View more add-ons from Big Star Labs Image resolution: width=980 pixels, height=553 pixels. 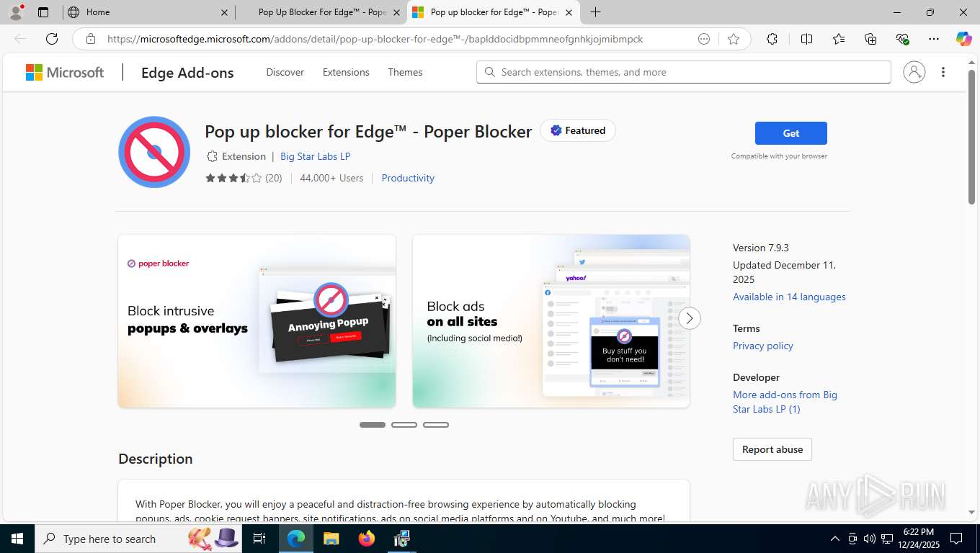click(x=785, y=402)
